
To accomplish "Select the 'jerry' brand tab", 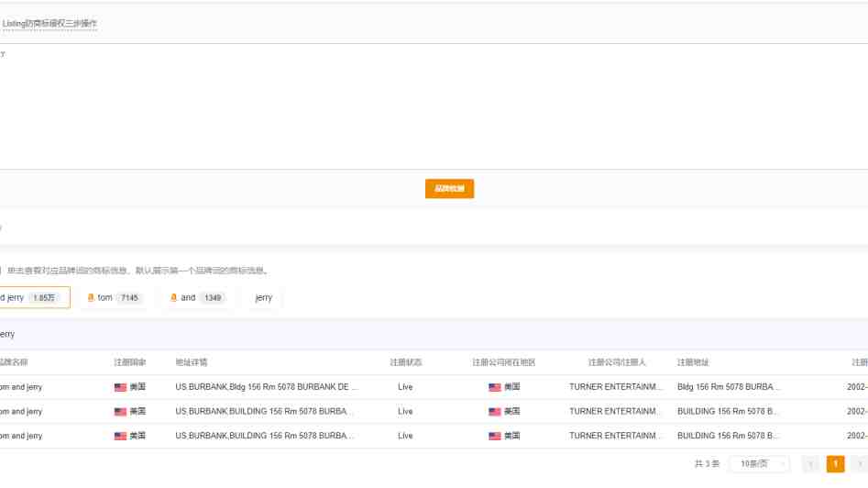I will [x=263, y=297].
